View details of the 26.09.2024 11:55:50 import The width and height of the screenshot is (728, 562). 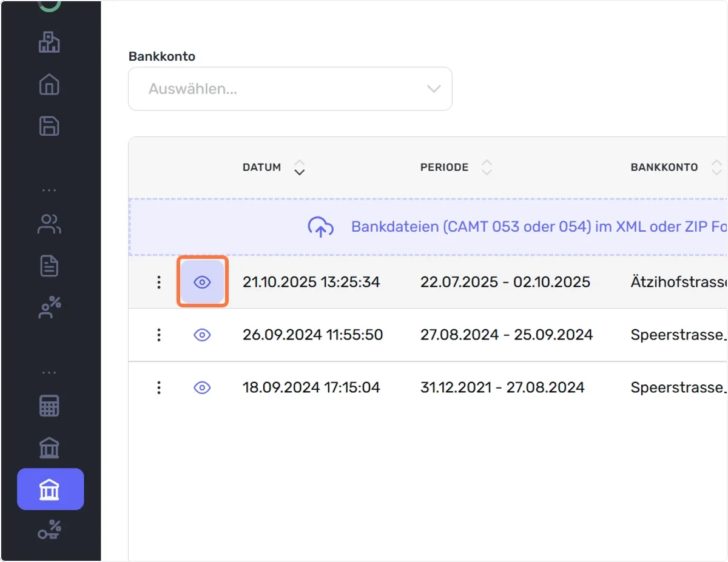pyautogui.click(x=202, y=335)
